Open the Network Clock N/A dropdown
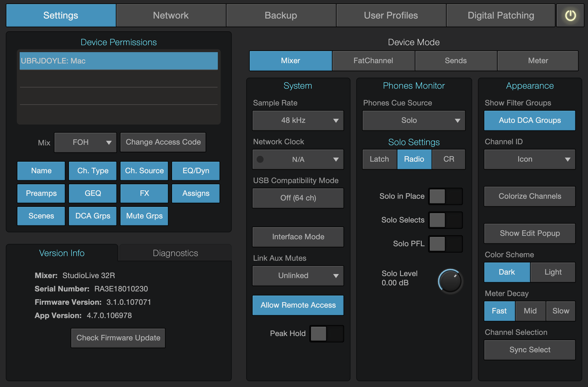Viewport: 588px width, 387px height. point(298,159)
